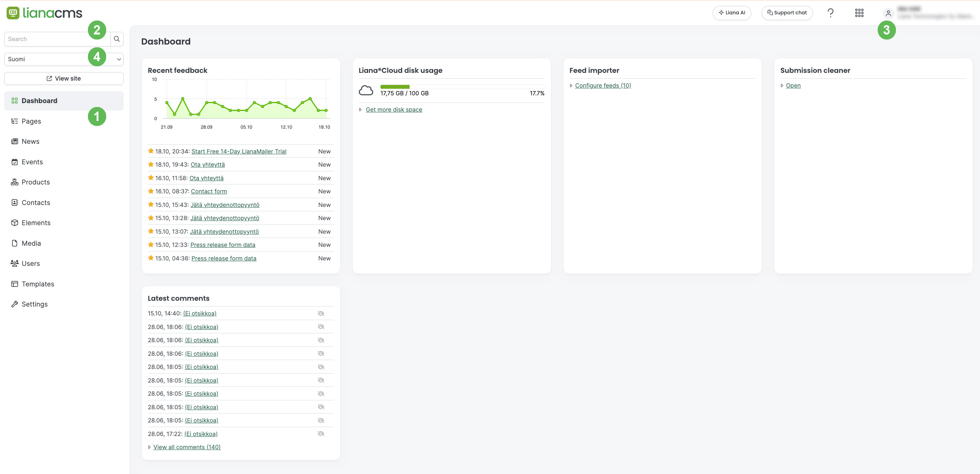This screenshot has width=980, height=474.
Task: Open the Suomi language dropdown
Action: coord(64,59)
